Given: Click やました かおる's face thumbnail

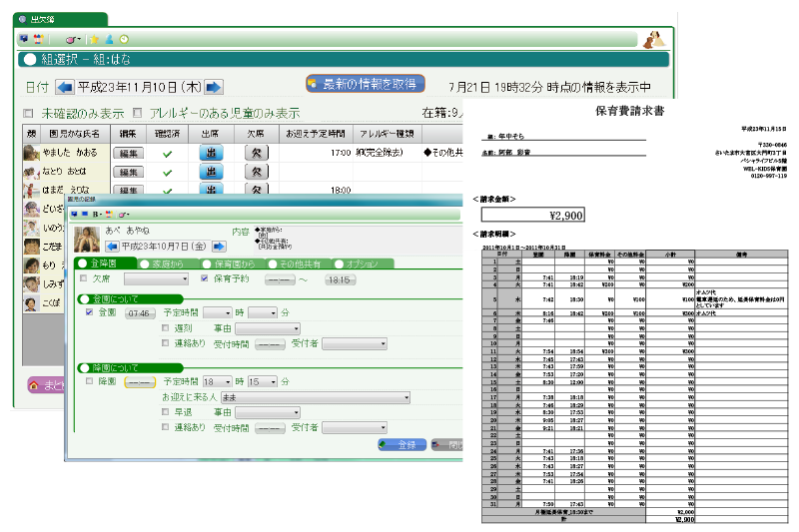Looking at the screenshot, I should point(32,153).
